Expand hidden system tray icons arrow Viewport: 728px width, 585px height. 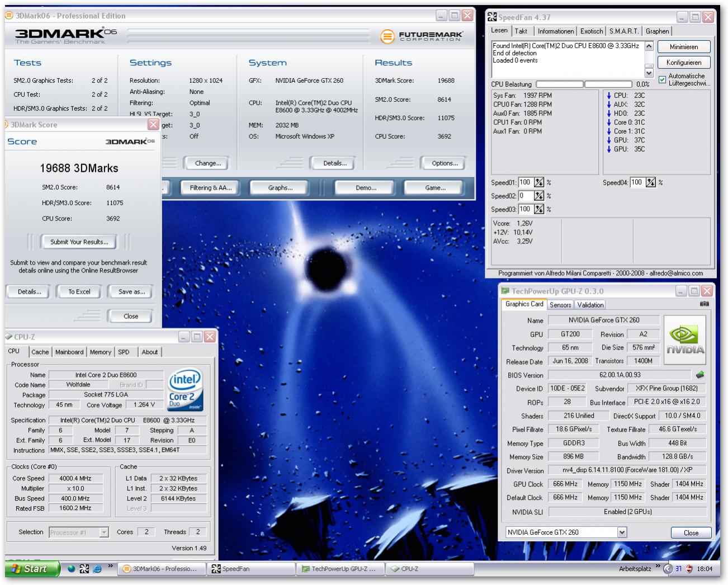pyautogui.click(x=666, y=569)
